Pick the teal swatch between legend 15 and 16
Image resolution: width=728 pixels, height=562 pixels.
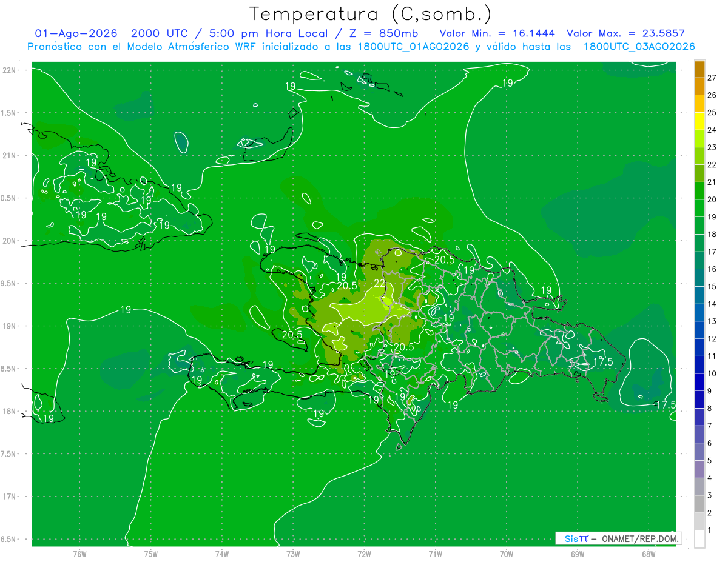point(699,278)
